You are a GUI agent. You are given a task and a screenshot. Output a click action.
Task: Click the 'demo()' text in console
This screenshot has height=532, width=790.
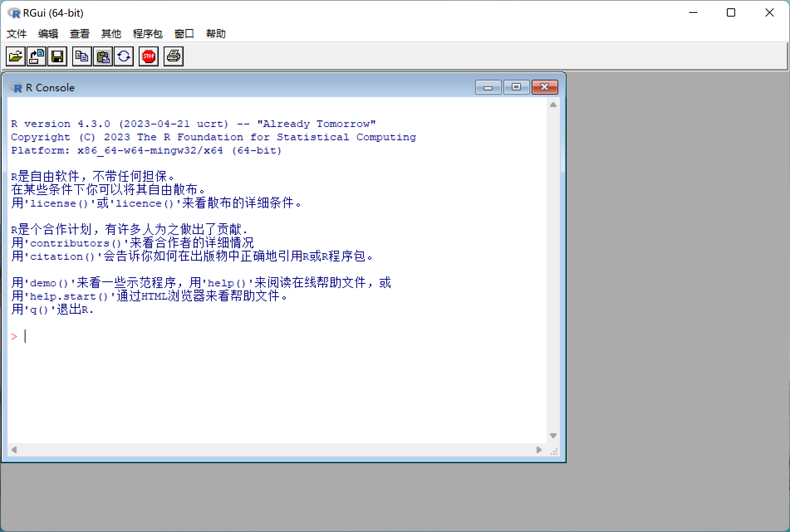click(x=49, y=283)
